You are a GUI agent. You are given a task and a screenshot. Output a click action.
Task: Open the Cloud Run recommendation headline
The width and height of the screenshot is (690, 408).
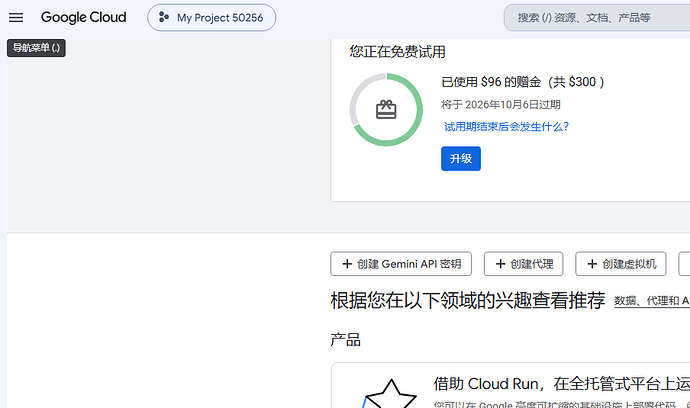click(x=562, y=384)
